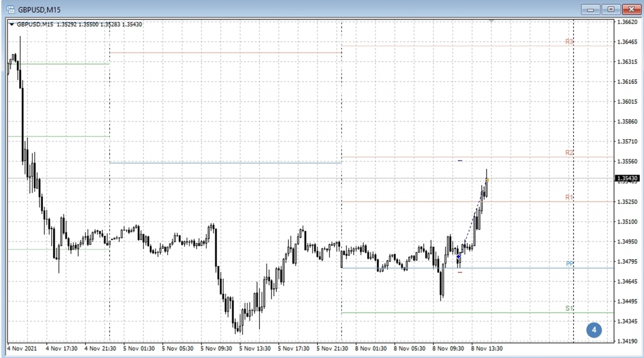Minimize the GBPUSD,M15 chart window
The height and width of the screenshot is (358, 644).
591,9
